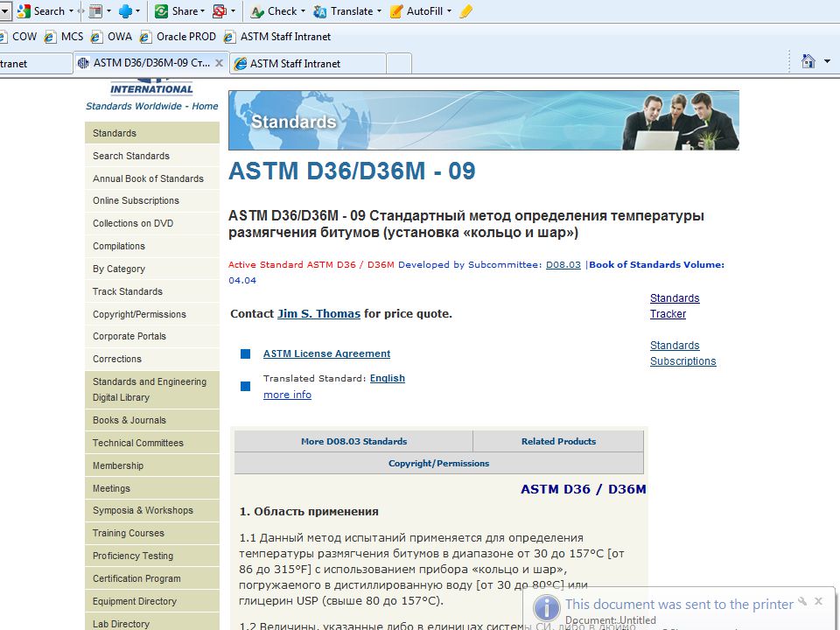Open Books & Journals sidebar item
840x630 pixels.
click(152, 421)
